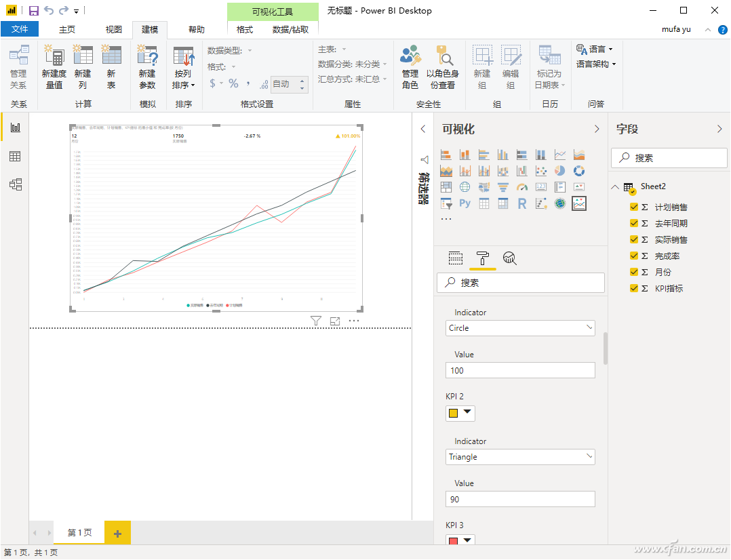Open the Circle indicator dropdown
The width and height of the screenshot is (731, 560).
[x=520, y=328]
